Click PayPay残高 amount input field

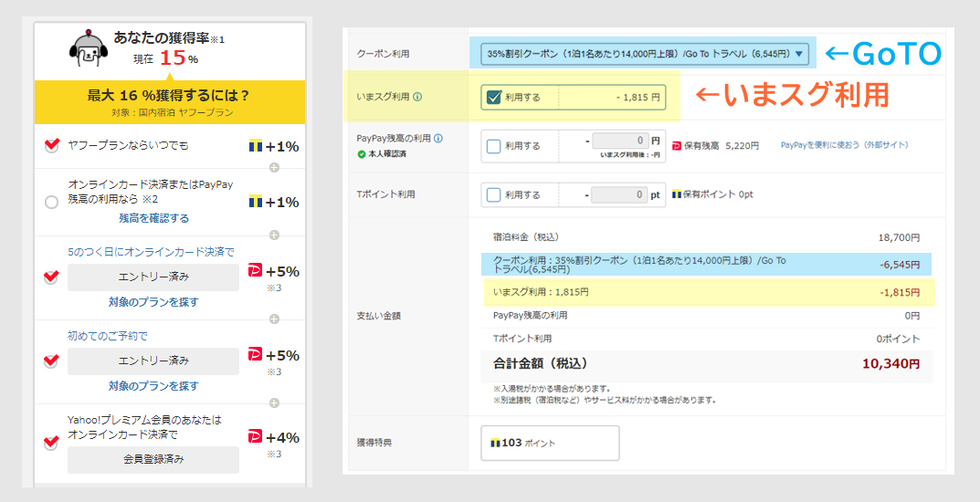[620, 141]
